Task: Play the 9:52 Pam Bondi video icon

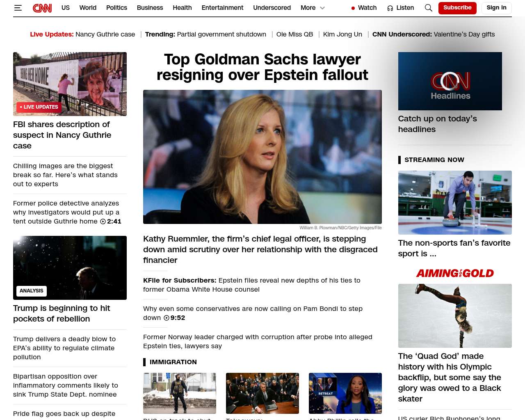Action: (x=167, y=318)
